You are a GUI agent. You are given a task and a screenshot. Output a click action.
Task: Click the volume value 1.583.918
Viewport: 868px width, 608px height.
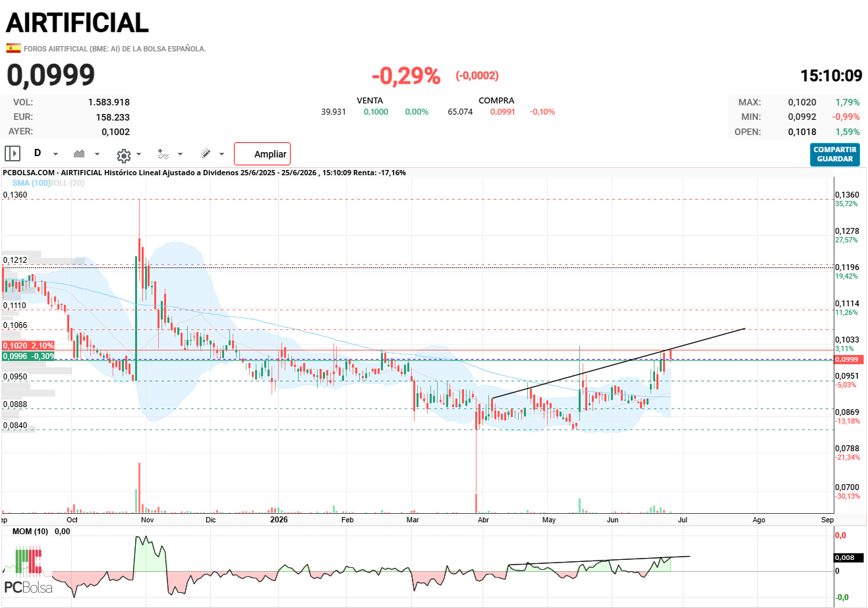click(109, 102)
